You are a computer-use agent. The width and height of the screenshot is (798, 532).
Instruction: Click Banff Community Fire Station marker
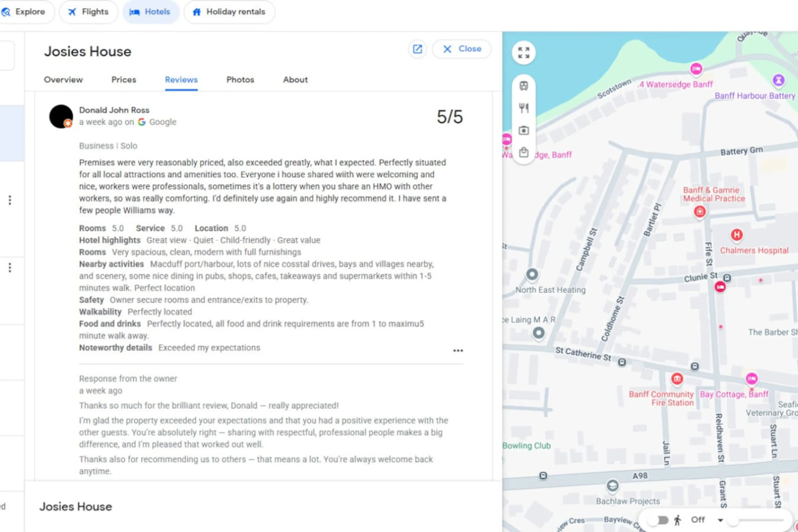(677, 379)
